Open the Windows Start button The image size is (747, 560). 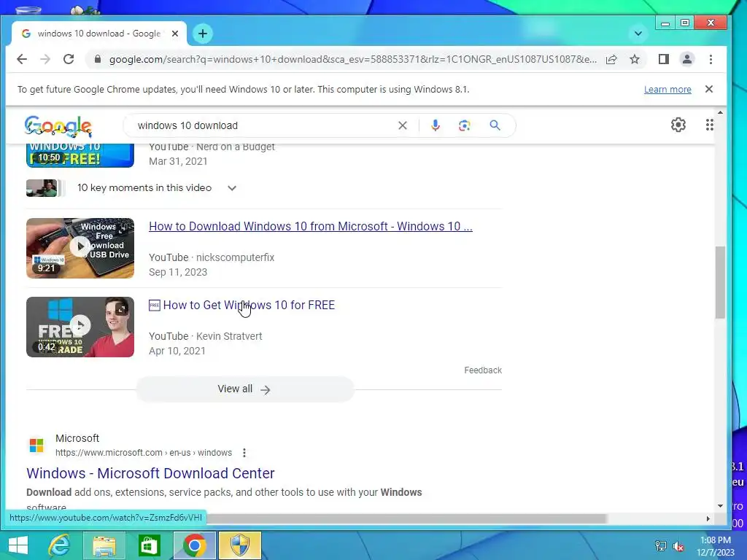pyautogui.click(x=18, y=545)
